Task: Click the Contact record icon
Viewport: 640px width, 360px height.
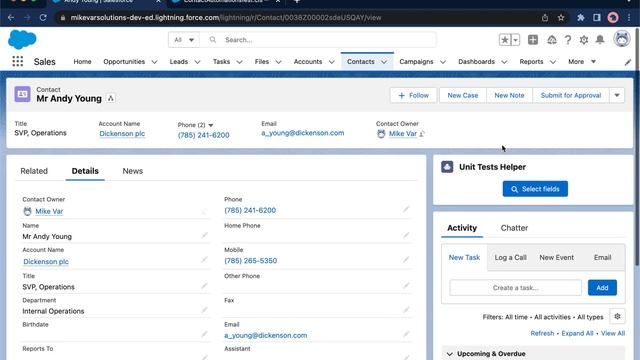Action: click(x=22, y=94)
